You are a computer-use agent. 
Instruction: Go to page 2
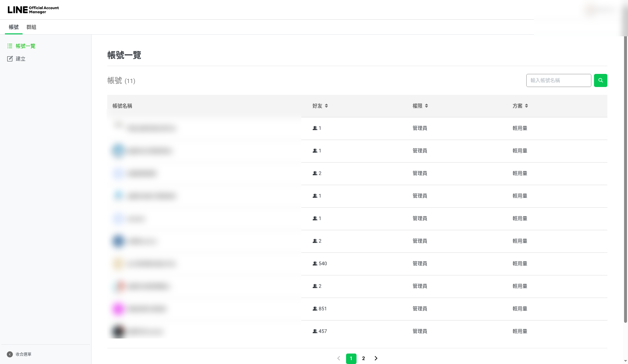[363, 358]
